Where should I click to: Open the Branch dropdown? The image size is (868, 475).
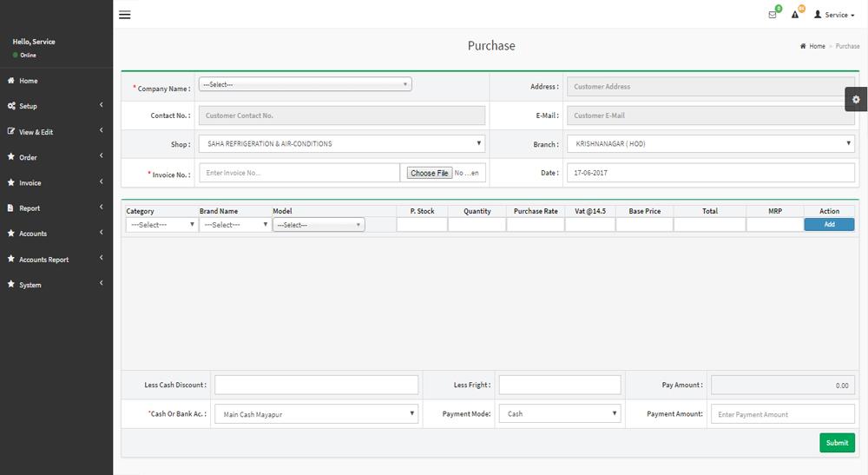711,143
